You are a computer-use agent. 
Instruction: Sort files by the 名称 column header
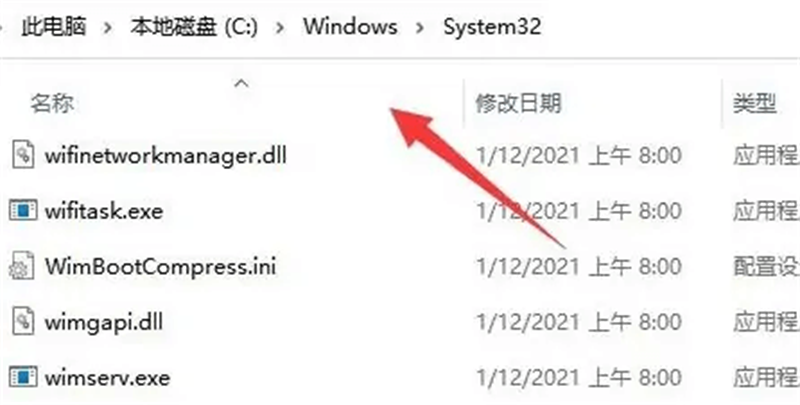(x=52, y=104)
